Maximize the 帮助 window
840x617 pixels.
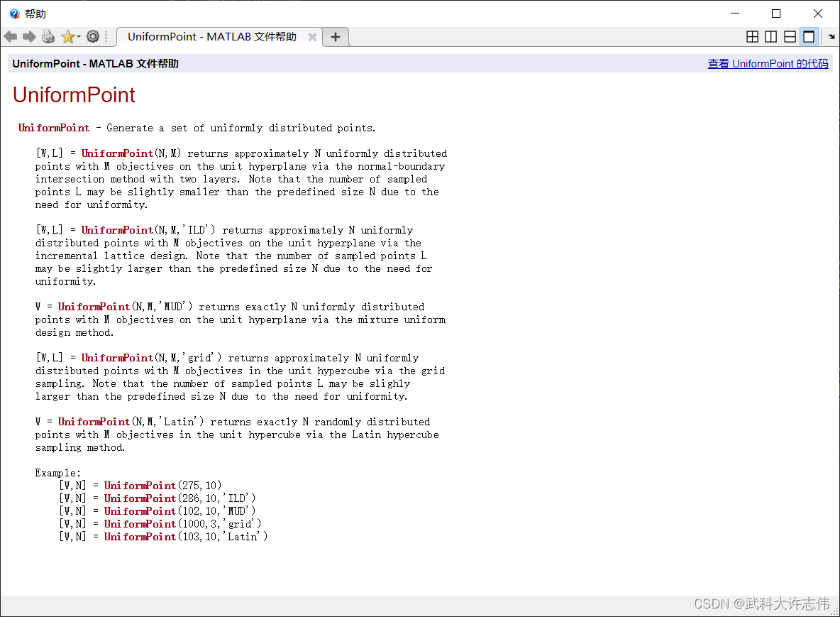(775, 13)
